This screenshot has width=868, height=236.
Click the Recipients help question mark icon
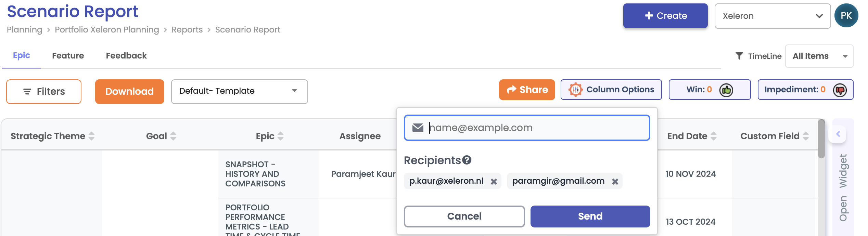[x=467, y=160]
